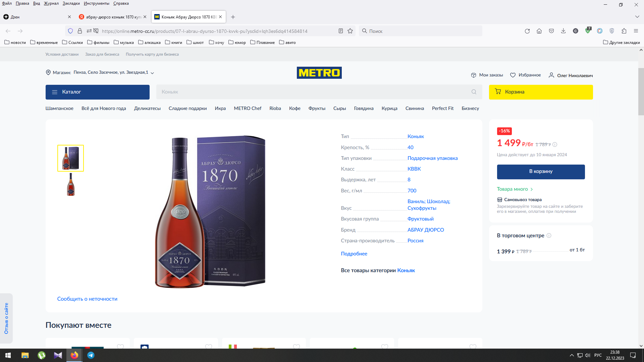Open the extensions puzzle icon
This screenshot has height=362, width=644.
(624, 31)
